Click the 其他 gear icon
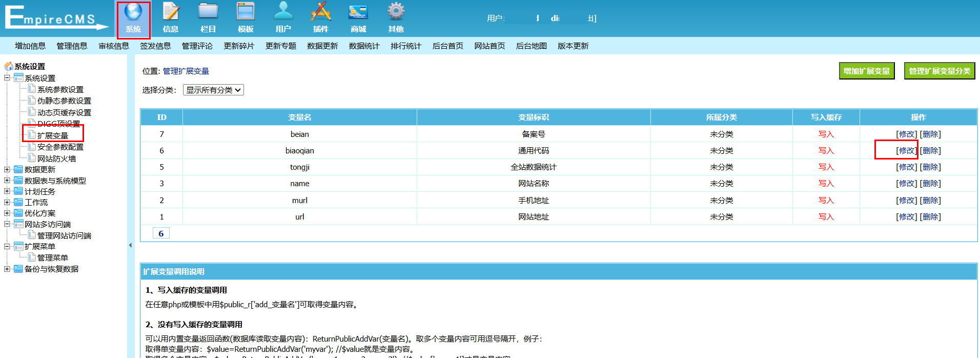Image resolution: width=980 pixels, height=358 pixels. point(396,12)
